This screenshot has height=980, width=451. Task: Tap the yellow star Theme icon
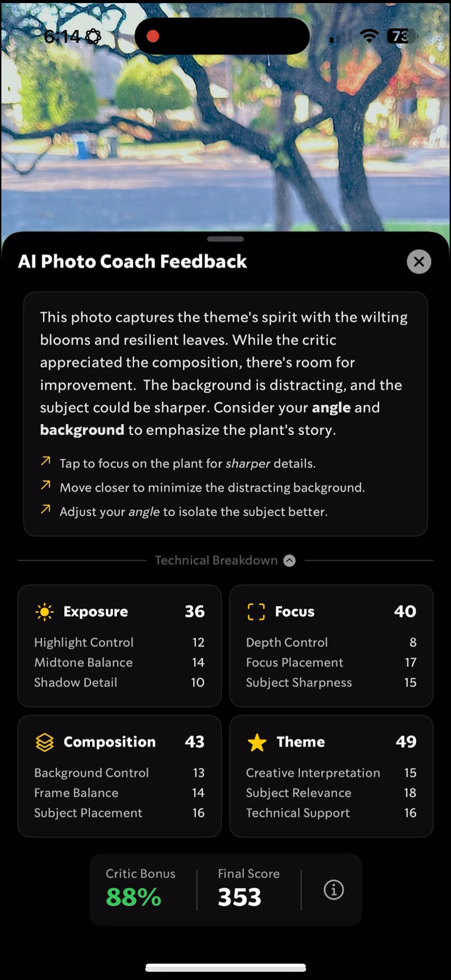(257, 742)
